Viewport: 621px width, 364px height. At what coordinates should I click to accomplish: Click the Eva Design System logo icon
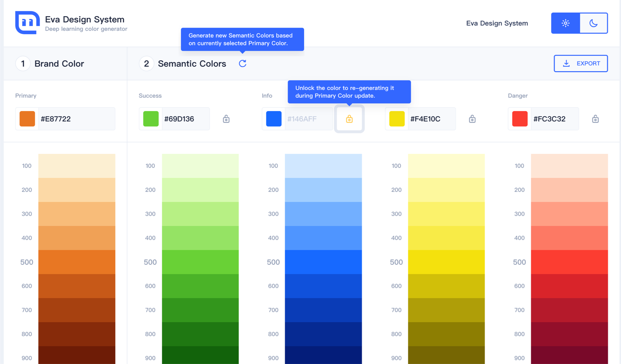[x=27, y=23]
